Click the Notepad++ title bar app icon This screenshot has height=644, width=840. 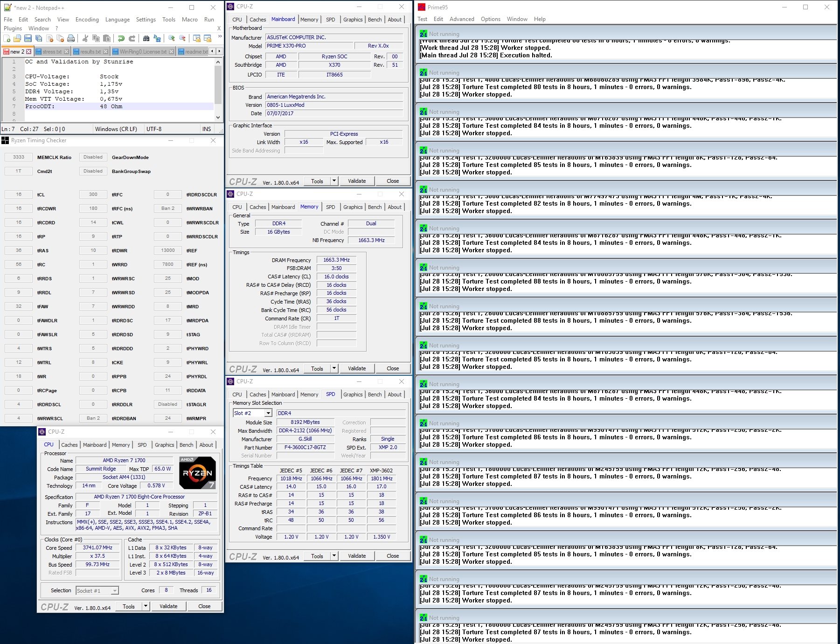[x=7, y=7]
